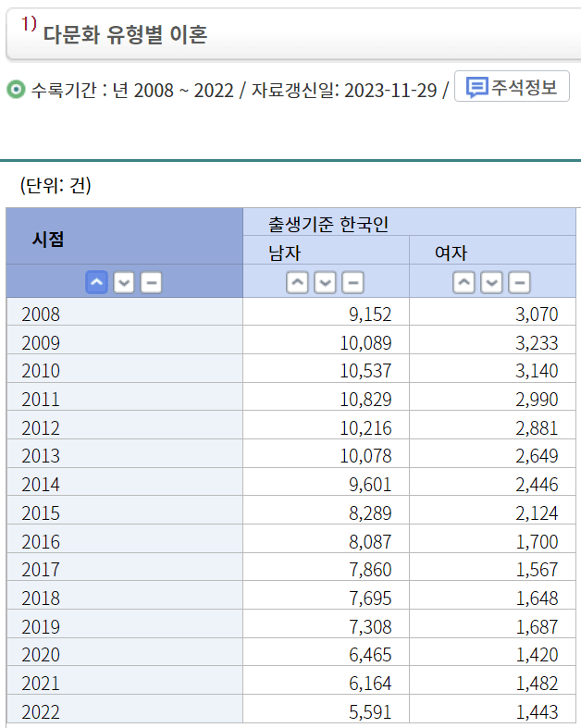581x728 pixels.
Task: Click the 여자 column header label
Action: tap(451, 252)
